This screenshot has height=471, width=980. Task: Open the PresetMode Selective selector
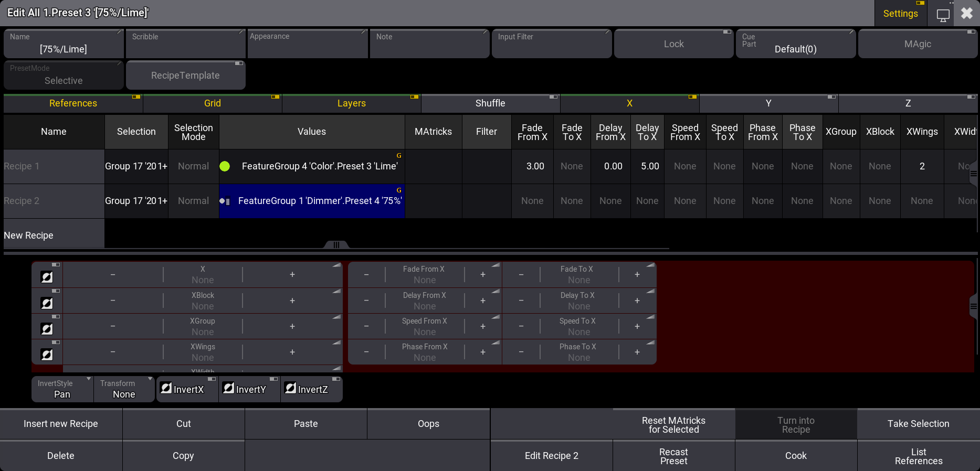pyautogui.click(x=64, y=76)
